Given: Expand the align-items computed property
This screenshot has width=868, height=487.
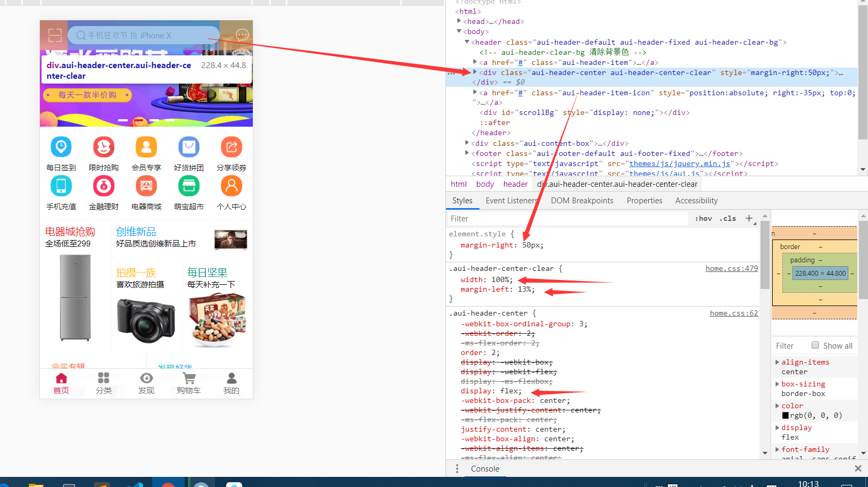Looking at the screenshot, I should pos(777,362).
